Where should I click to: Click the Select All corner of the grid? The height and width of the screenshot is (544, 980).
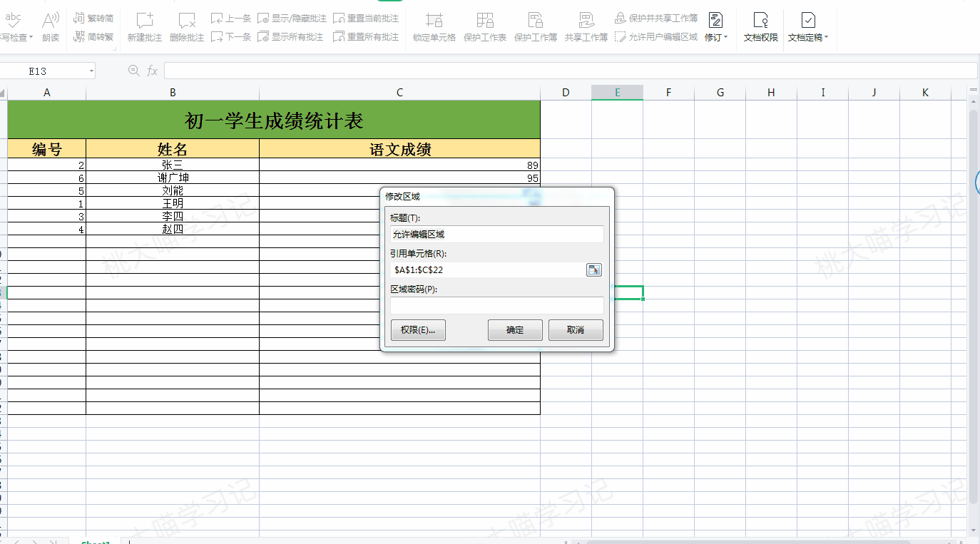3,93
